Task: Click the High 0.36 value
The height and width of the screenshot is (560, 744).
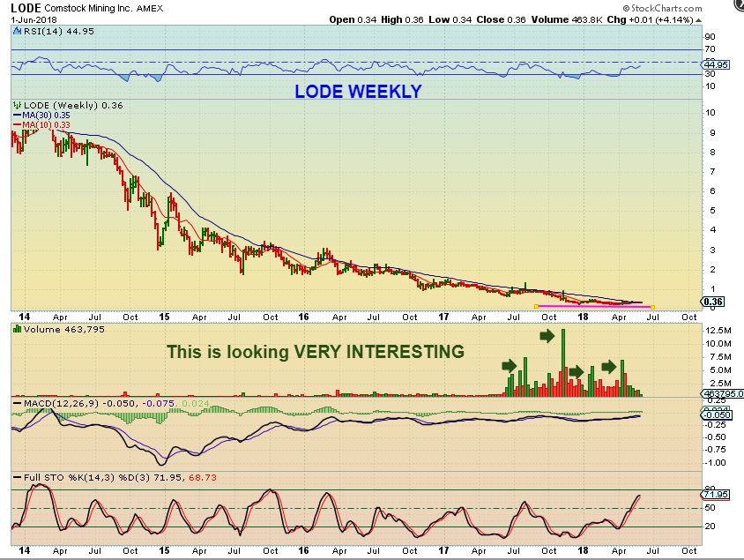Action: point(402,20)
